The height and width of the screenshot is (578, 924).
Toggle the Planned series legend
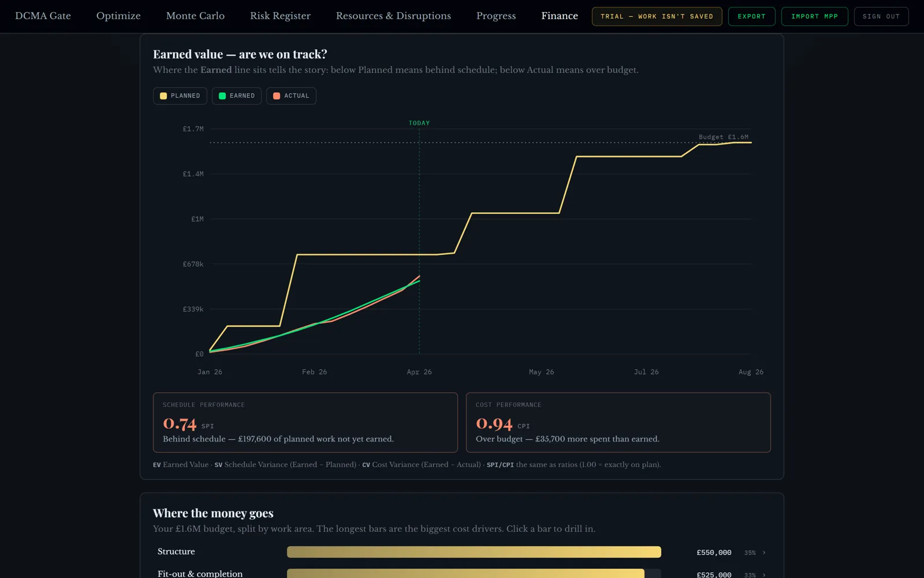click(x=180, y=96)
